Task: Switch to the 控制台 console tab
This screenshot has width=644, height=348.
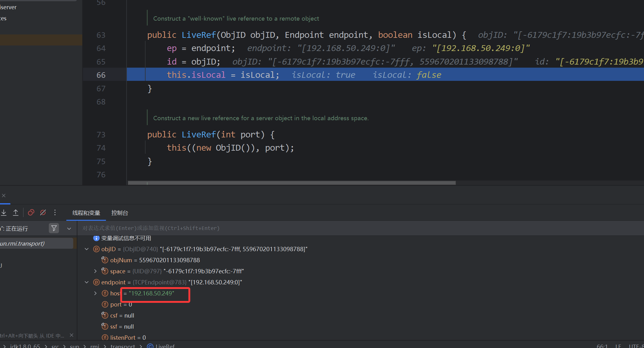Action: click(x=119, y=213)
